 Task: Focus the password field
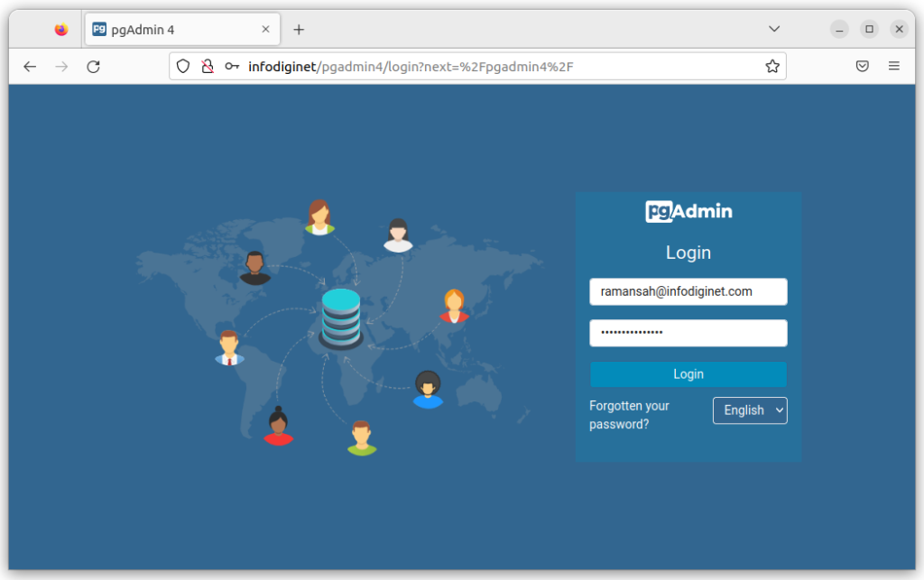[x=688, y=333]
